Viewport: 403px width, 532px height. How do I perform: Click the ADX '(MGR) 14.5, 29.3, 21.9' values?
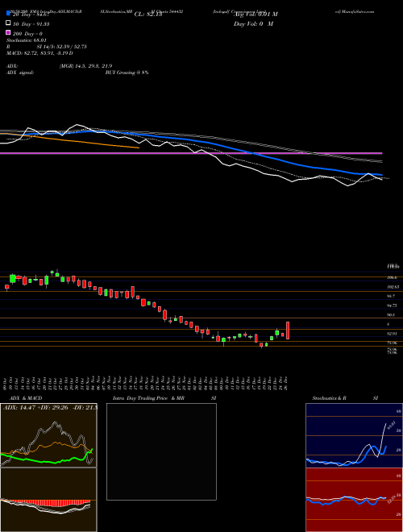click(x=85, y=66)
